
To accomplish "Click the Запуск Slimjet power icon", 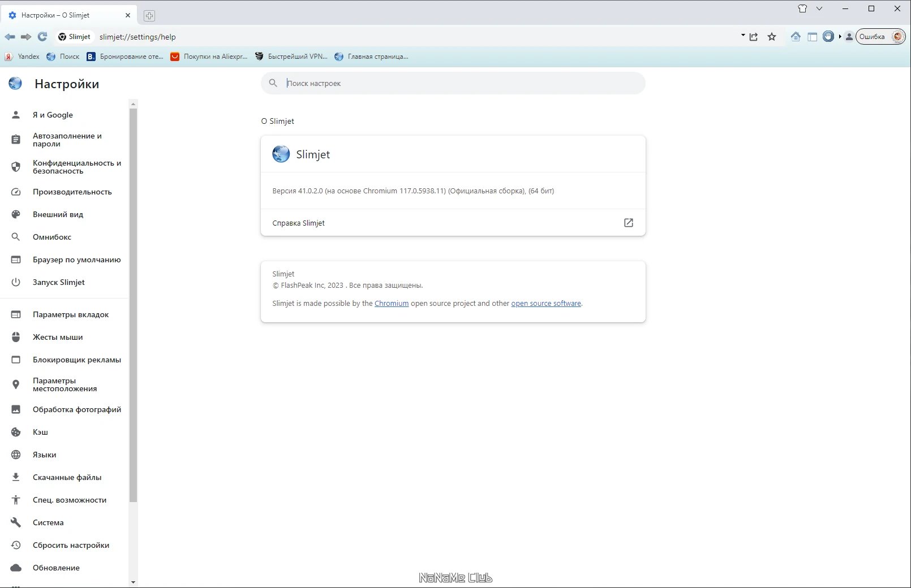I will click(x=16, y=282).
